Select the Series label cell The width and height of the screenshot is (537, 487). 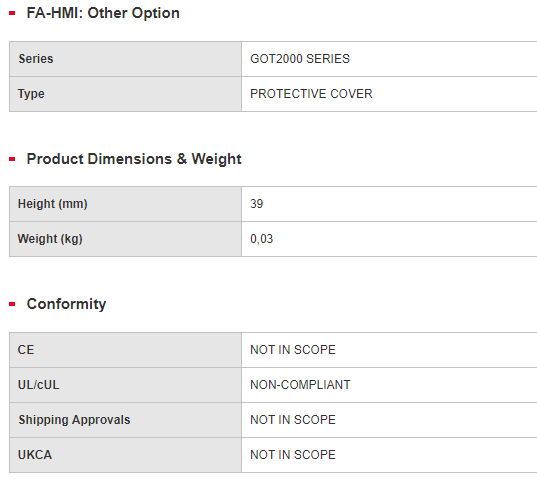pos(125,59)
